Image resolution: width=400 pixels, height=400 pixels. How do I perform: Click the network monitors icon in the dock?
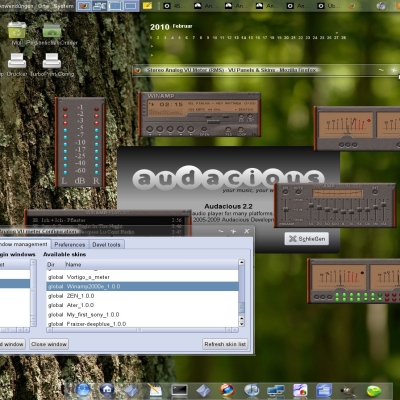coord(276,390)
